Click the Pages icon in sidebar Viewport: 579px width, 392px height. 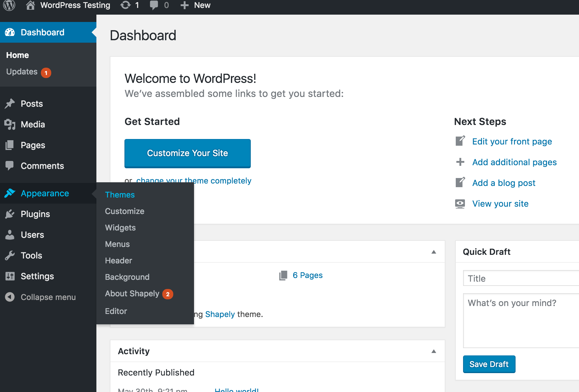click(x=10, y=145)
